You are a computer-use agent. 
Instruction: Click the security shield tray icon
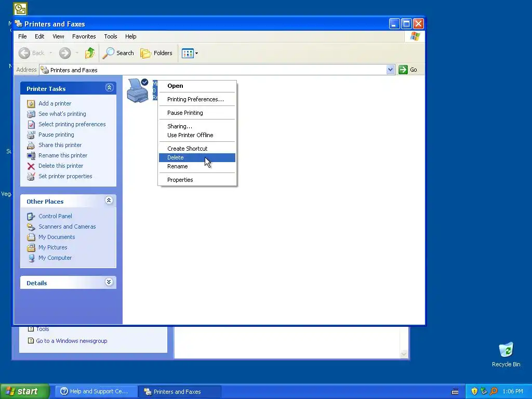click(x=474, y=391)
